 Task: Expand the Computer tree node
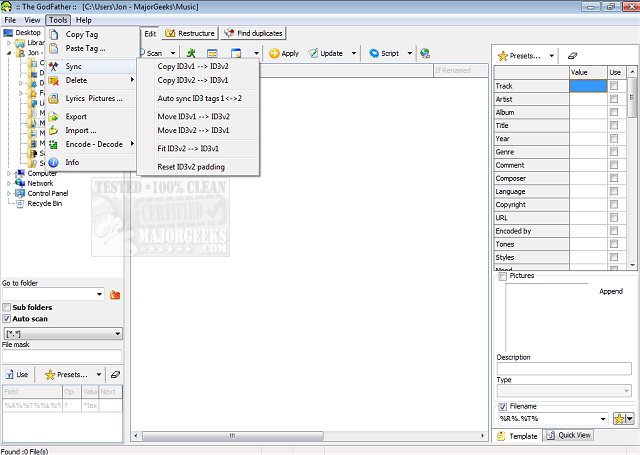coord(9,173)
